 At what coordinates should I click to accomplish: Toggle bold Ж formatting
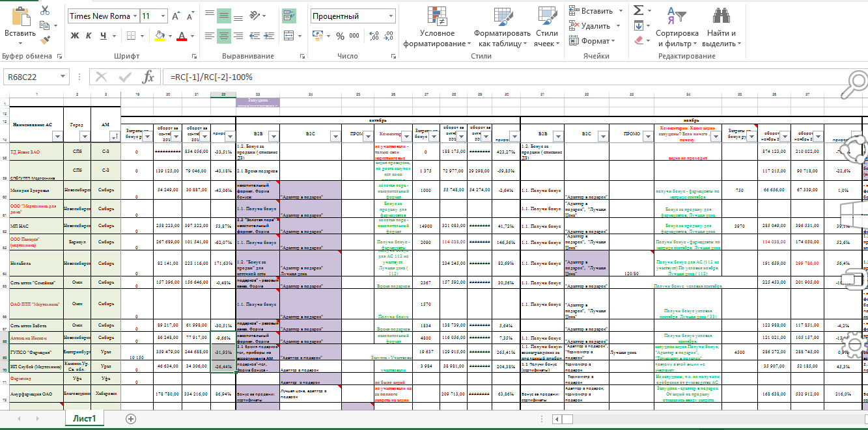[x=74, y=35]
